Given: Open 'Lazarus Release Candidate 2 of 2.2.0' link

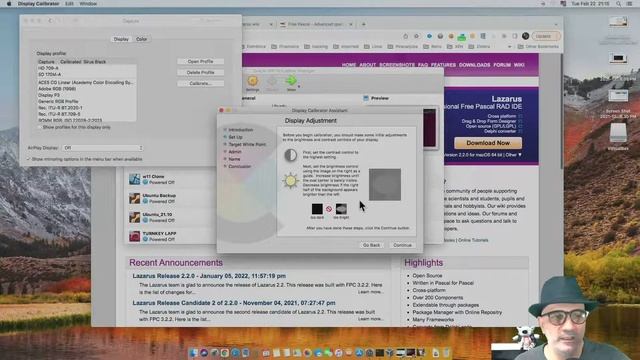Looking at the screenshot, I should click(234, 303).
